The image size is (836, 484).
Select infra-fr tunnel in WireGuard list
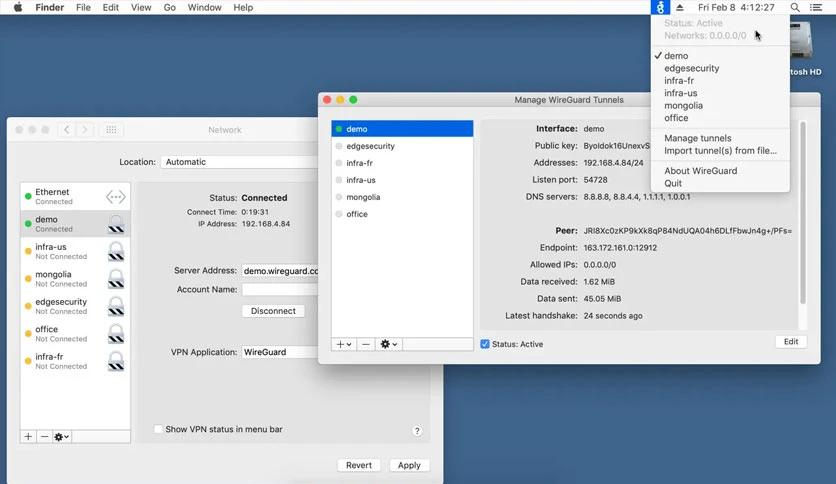402,163
